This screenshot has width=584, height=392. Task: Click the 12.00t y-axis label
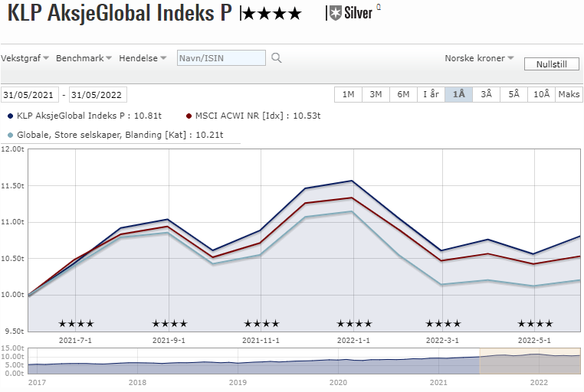12,149
